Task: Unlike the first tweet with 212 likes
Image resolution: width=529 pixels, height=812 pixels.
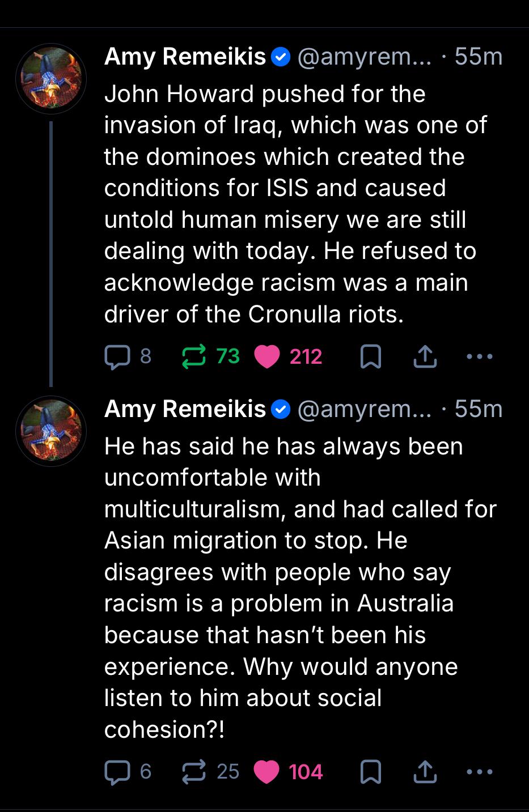Action: [x=268, y=356]
